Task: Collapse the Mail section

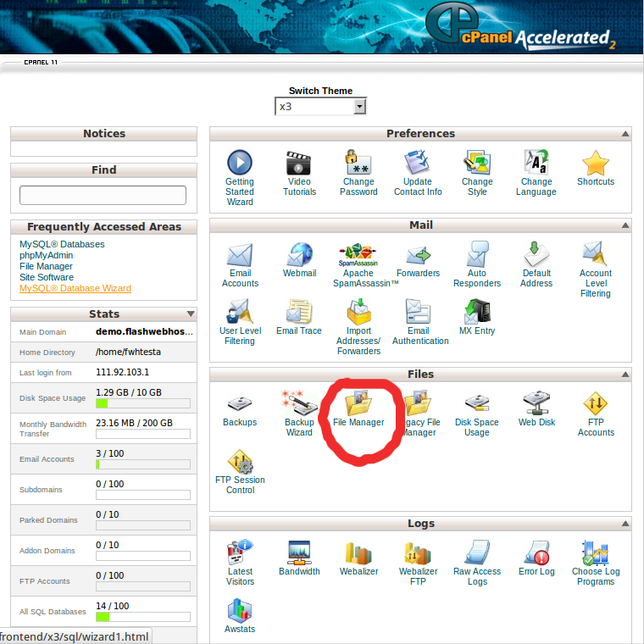Action: 625,225
